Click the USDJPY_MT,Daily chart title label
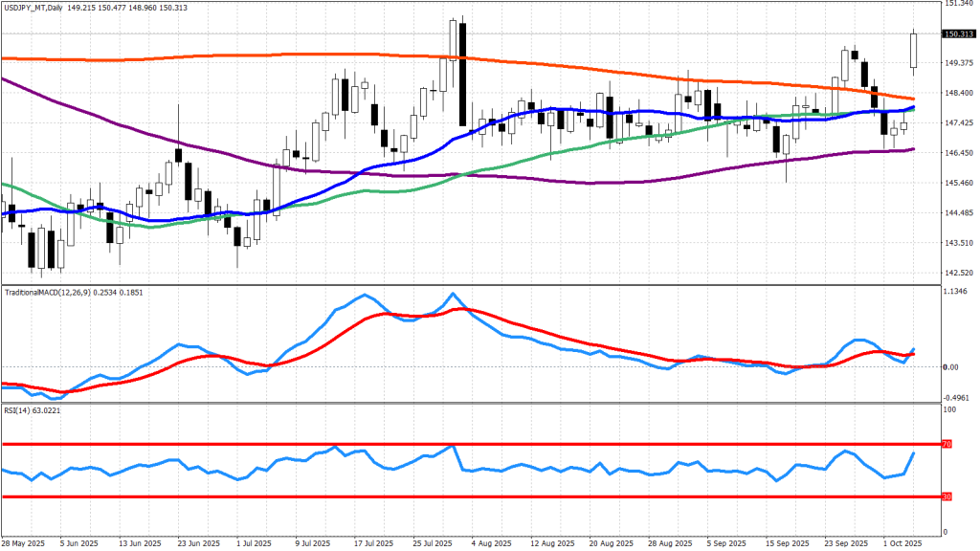 click(42, 7)
